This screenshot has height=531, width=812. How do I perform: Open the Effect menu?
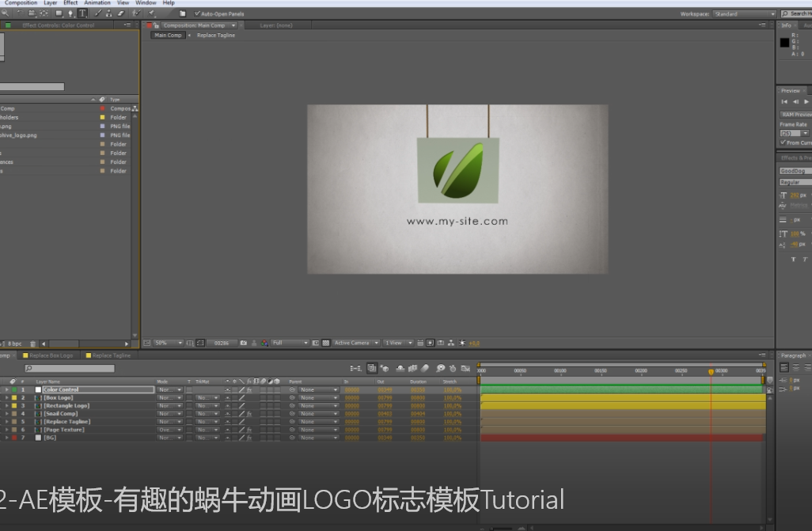point(70,2)
